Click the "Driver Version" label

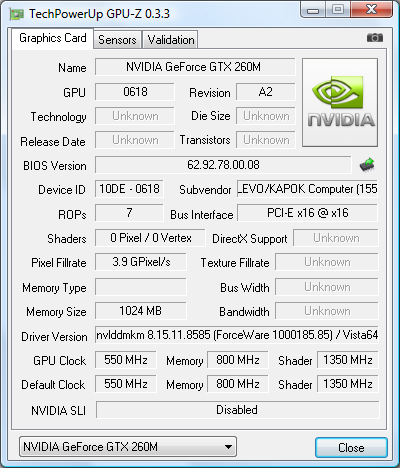point(54,337)
